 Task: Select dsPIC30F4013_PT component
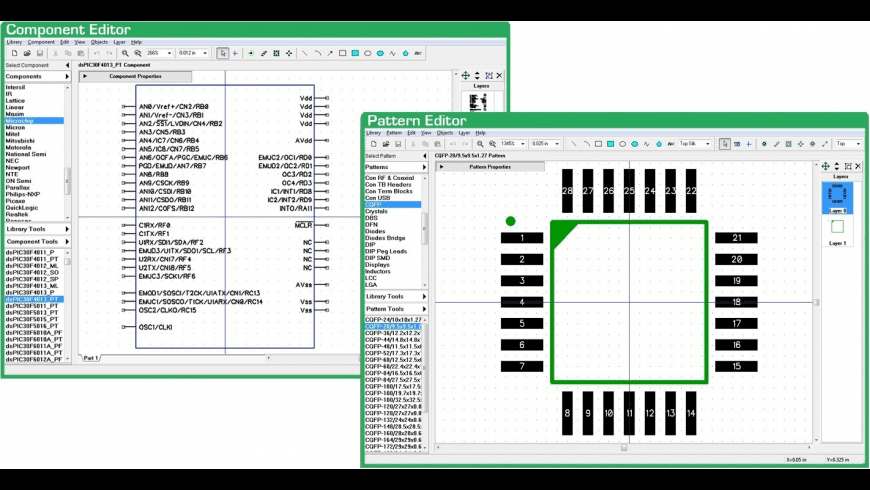click(34, 299)
